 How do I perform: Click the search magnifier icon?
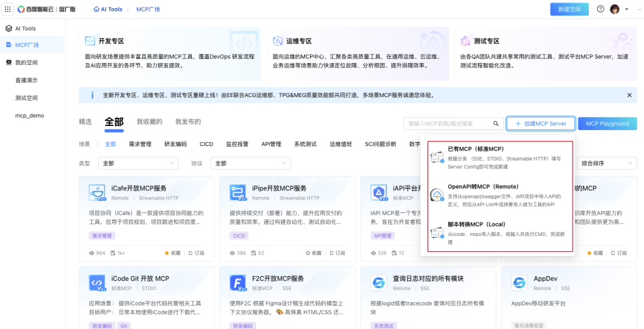pyautogui.click(x=496, y=123)
